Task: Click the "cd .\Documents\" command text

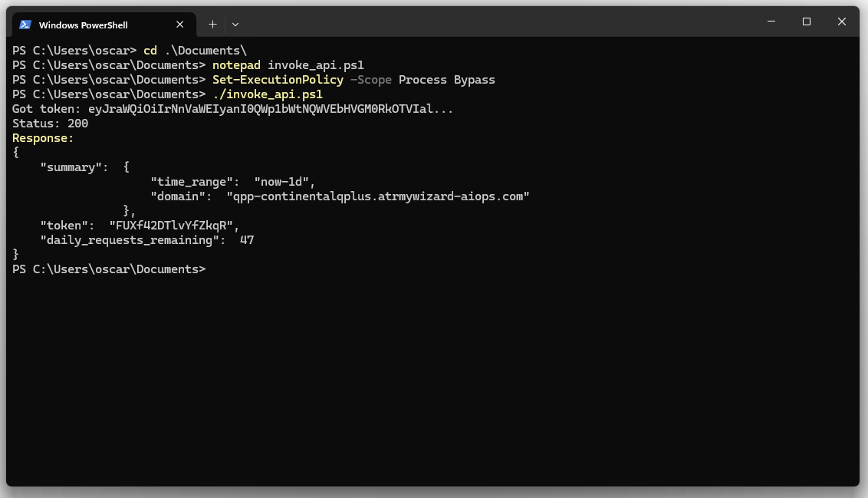Action: tap(195, 51)
